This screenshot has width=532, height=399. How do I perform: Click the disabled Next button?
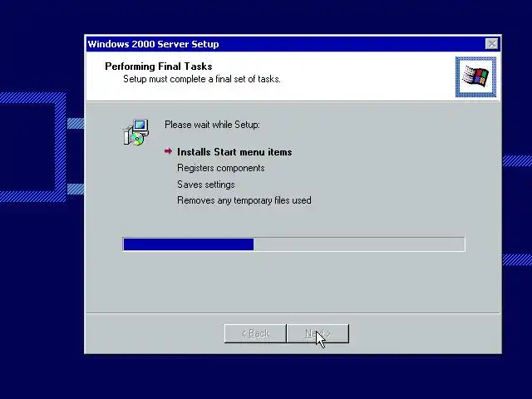(318, 333)
